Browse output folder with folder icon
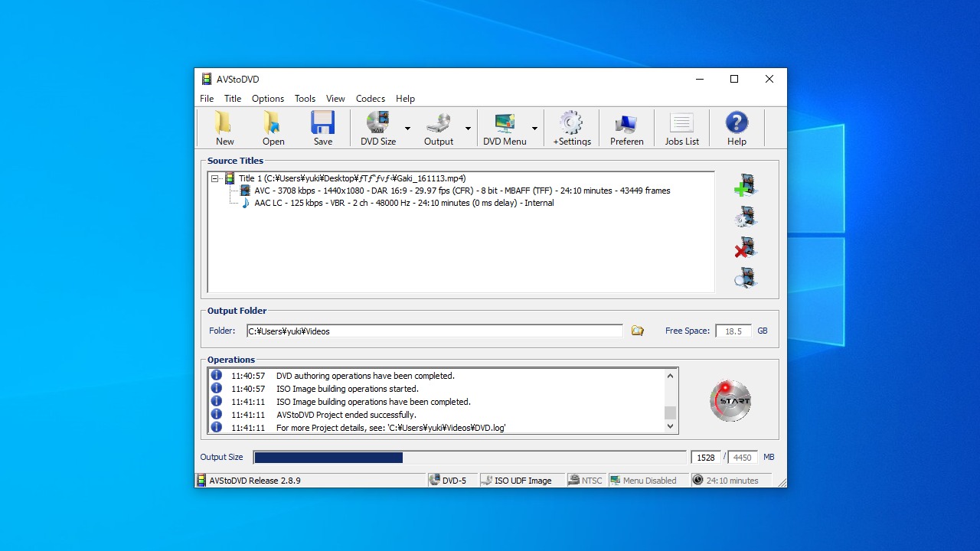 [637, 331]
